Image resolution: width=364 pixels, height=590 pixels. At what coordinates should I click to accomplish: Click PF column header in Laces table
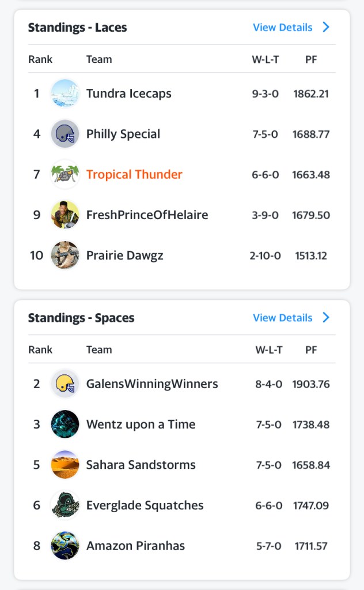(x=311, y=59)
